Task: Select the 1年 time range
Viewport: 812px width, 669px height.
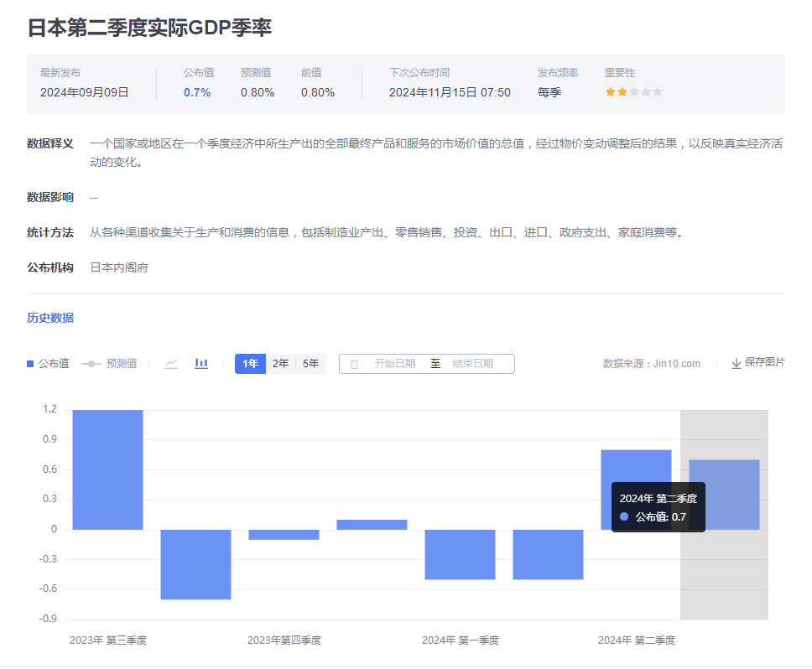Action: [250, 363]
